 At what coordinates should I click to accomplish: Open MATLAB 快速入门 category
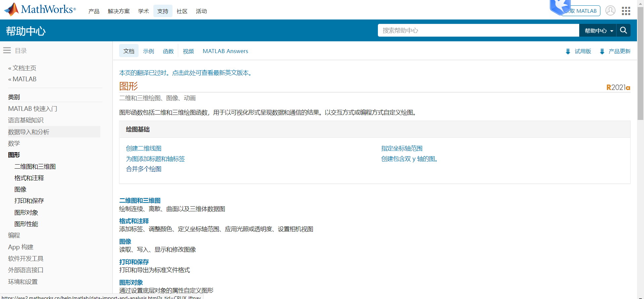click(33, 109)
